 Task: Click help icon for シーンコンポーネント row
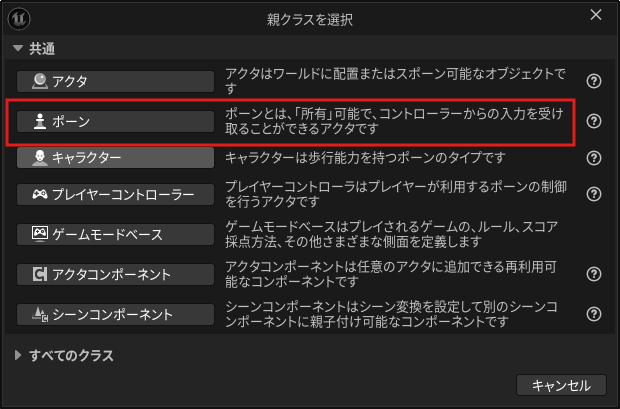[x=594, y=314]
